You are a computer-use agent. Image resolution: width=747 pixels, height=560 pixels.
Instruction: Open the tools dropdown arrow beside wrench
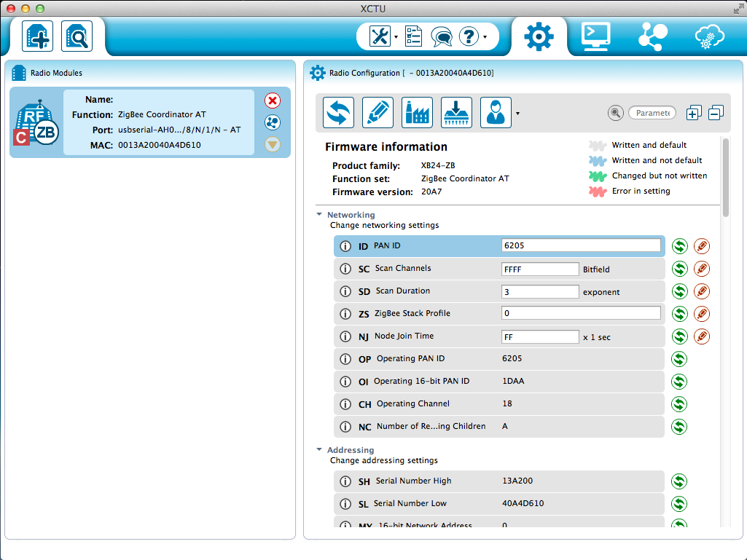(x=396, y=36)
